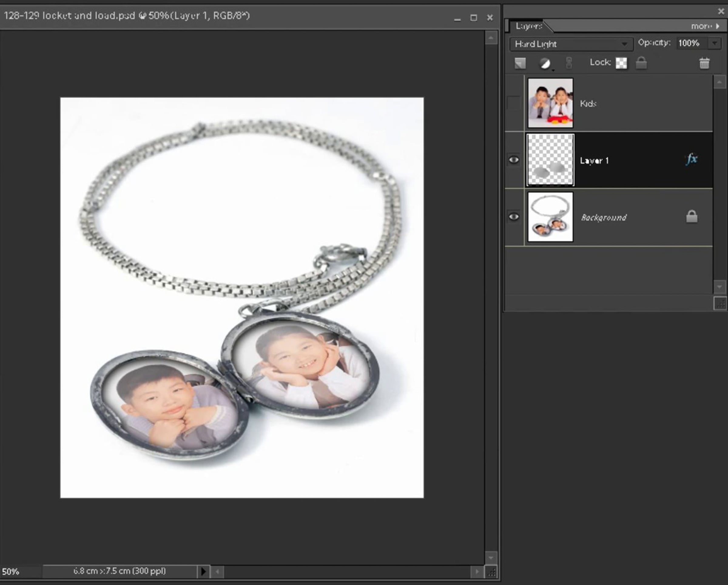This screenshot has height=585, width=728.
Task: Select the Kids layer name
Action: pos(588,104)
